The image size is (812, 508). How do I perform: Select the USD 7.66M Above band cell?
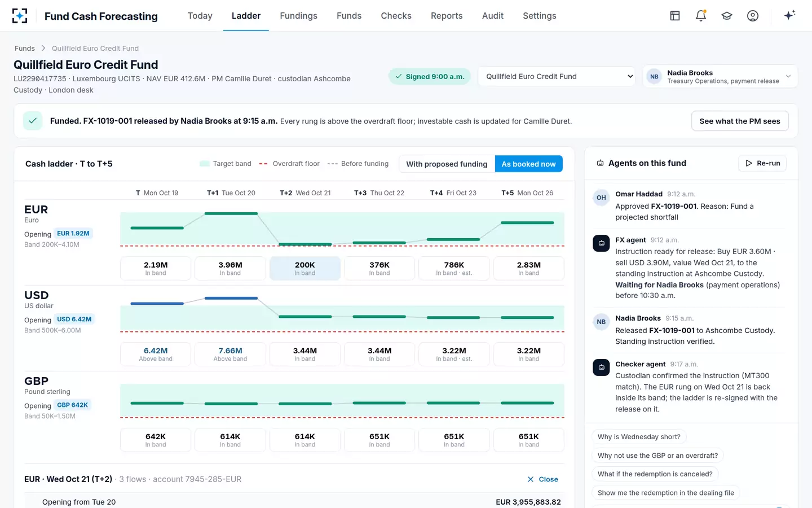click(x=230, y=354)
